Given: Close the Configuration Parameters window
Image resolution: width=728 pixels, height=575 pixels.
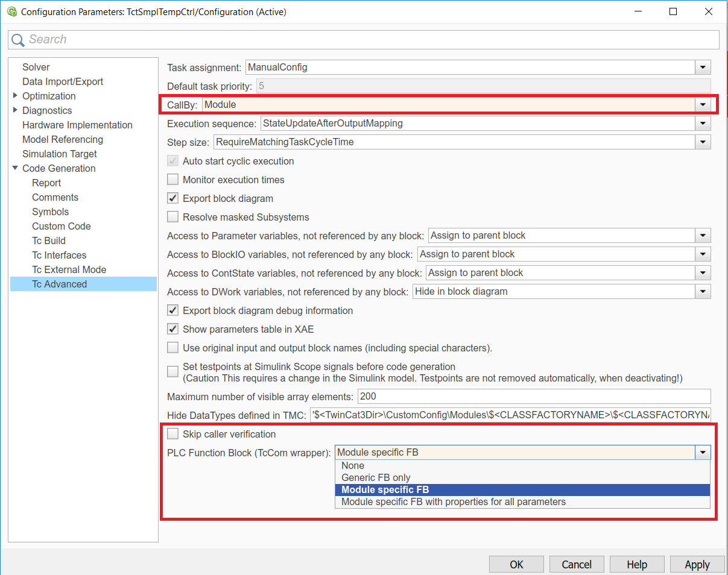Looking at the screenshot, I should tap(709, 11).
